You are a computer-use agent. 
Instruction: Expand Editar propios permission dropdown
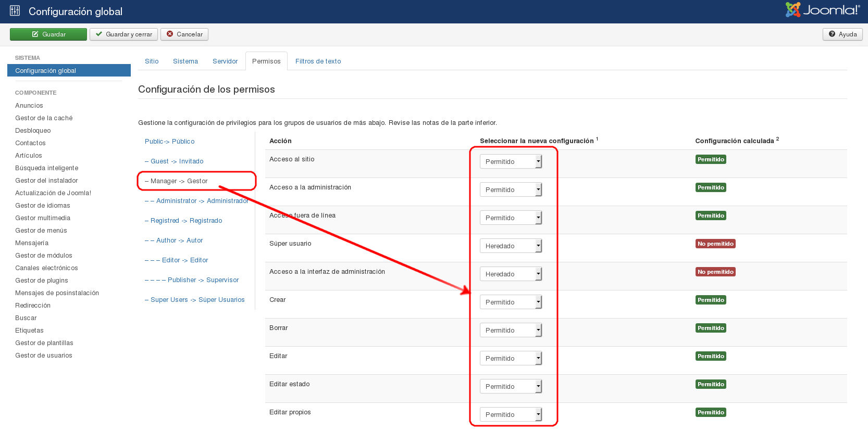(511, 415)
